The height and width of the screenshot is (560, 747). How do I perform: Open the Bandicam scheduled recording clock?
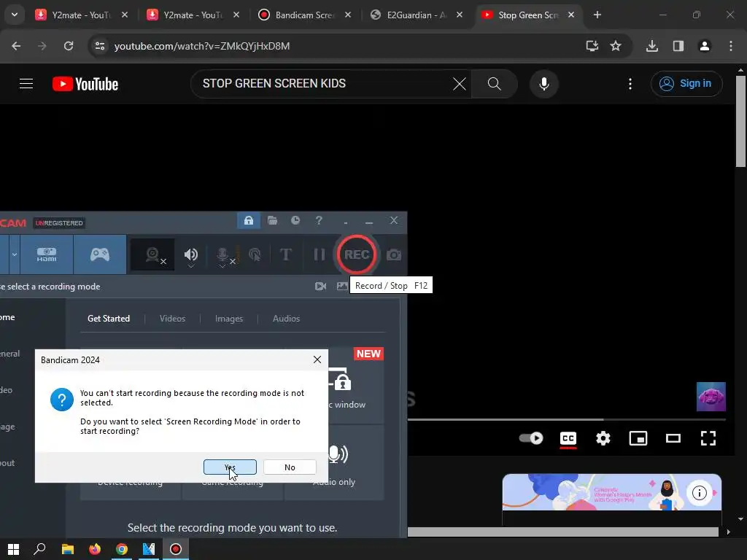(295, 220)
